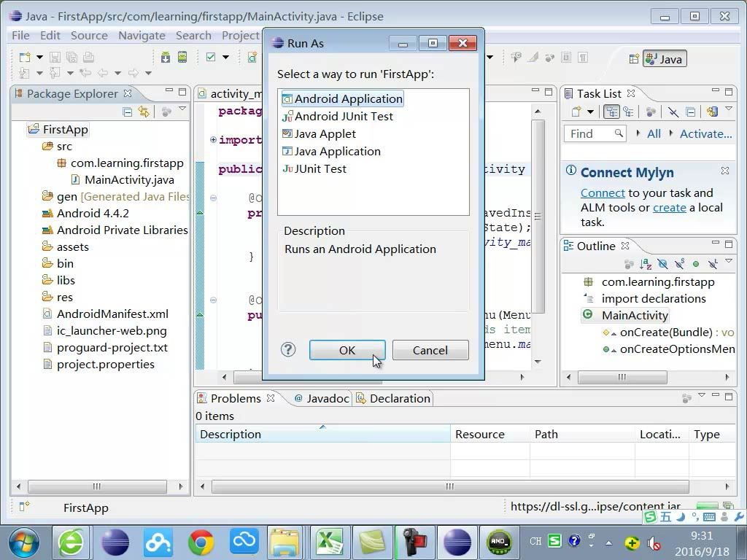Click the search magnifier in Task List Find
747x560 pixels.
619,133
